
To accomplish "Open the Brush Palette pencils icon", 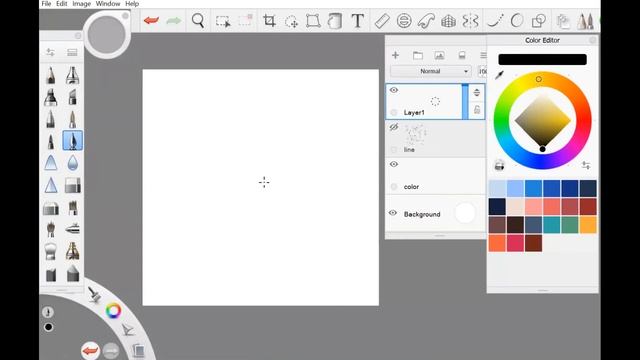I will pos(585,21).
